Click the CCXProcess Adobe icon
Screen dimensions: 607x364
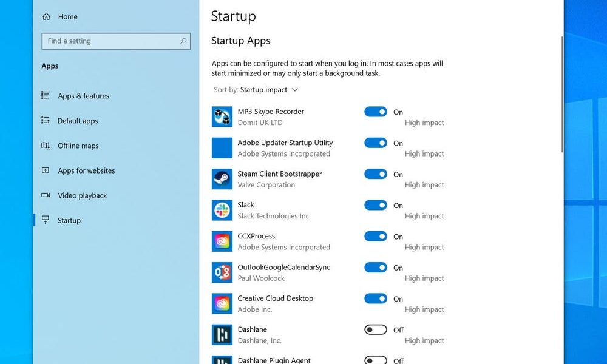tap(222, 241)
